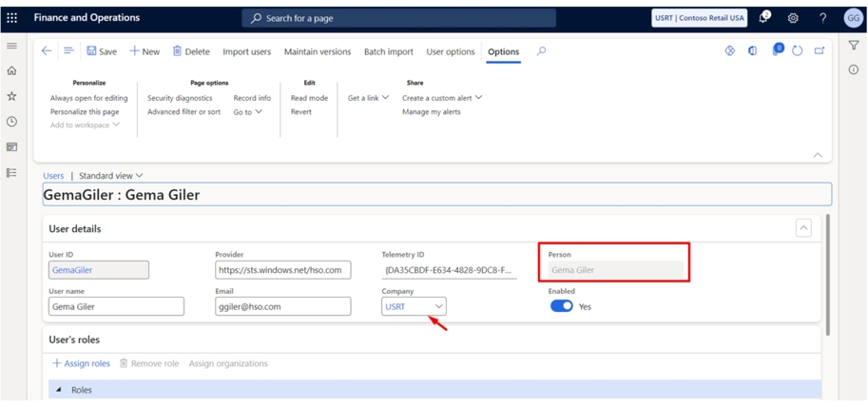Open Recent clock icon in sidebar
The image size is (868, 407).
point(11,122)
